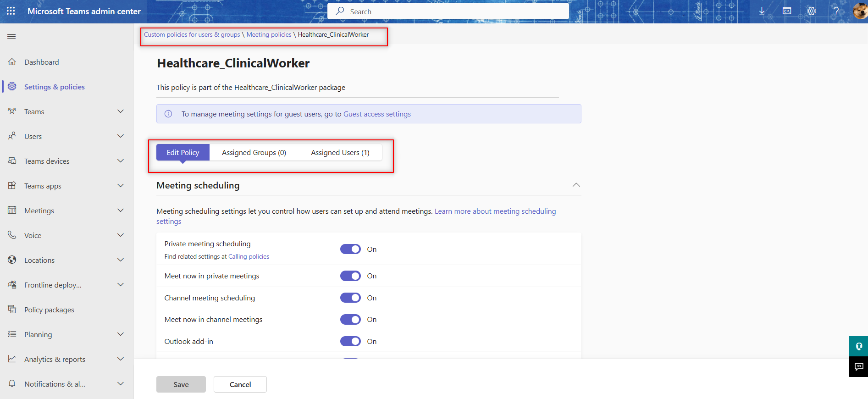Expand the Teams devices chevron
The width and height of the screenshot is (868, 399).
click(x=121, y=161)
